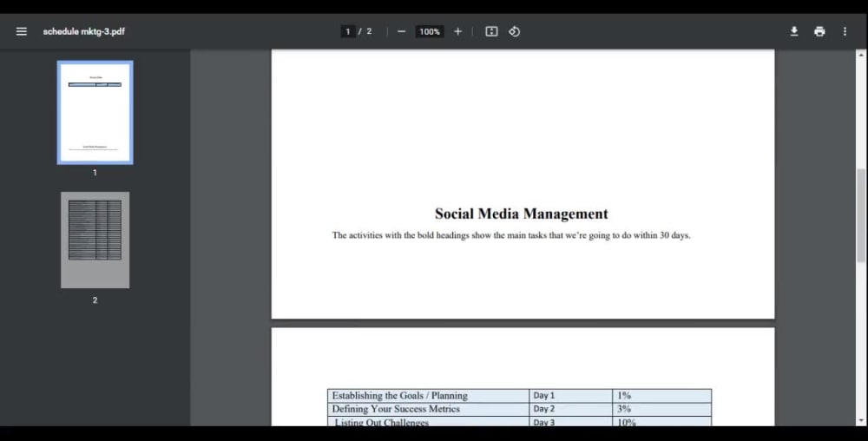Screen dimensions: 868x441
Task: Click the Establishing the Goals / Planning cell
Action: click(429, 396)
